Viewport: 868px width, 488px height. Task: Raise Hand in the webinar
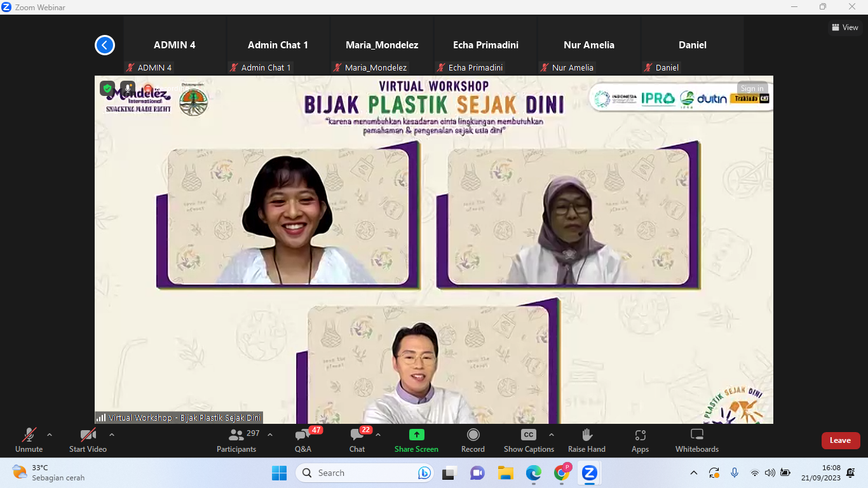pos(587,440)
